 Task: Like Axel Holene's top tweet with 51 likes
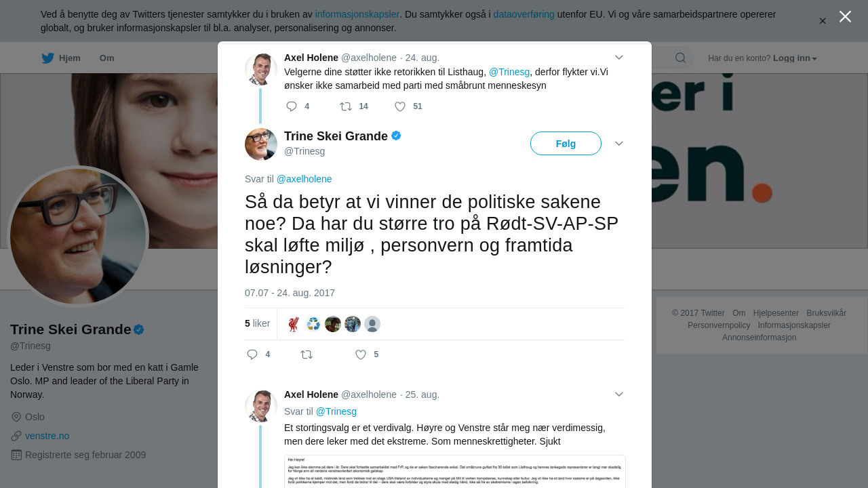click(400, 106)
